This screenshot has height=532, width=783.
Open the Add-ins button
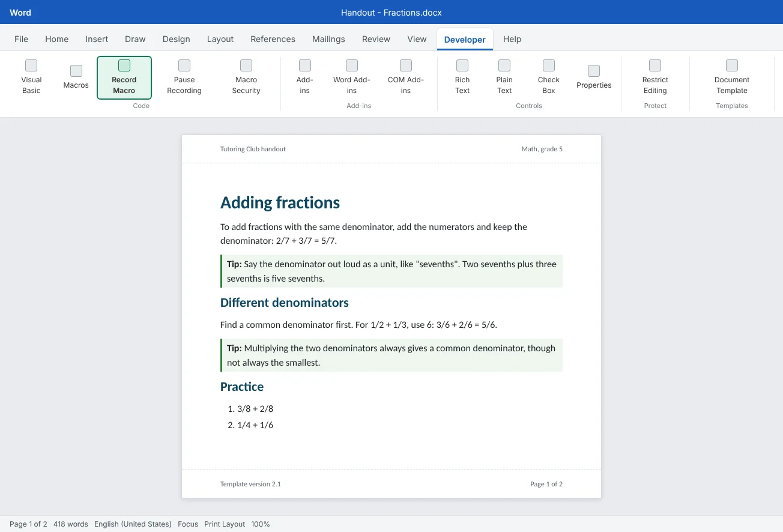click(x=305, y=77)
